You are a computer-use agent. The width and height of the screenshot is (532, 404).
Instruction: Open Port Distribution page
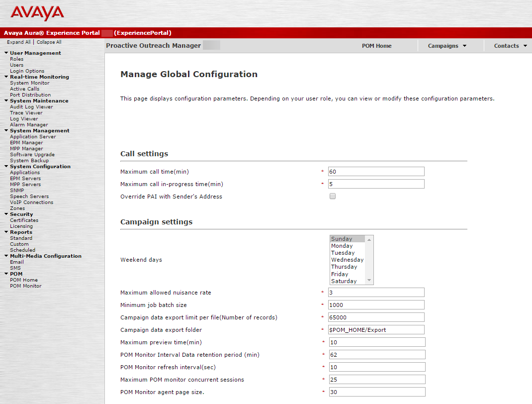30,95
